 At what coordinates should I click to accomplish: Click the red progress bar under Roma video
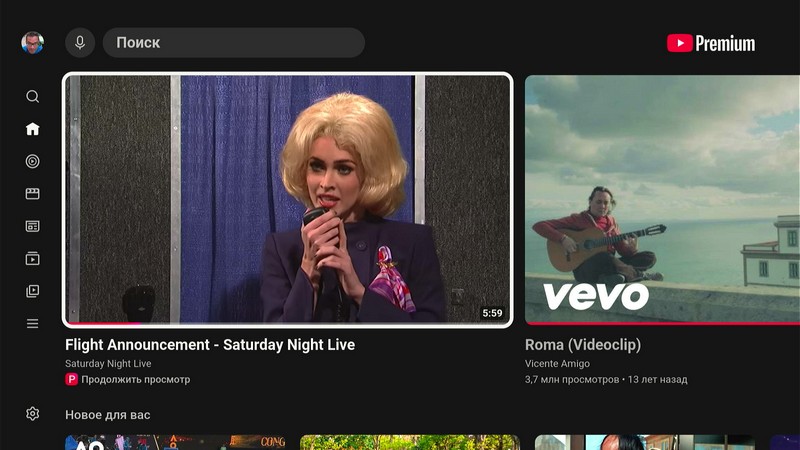coord(662,323)
